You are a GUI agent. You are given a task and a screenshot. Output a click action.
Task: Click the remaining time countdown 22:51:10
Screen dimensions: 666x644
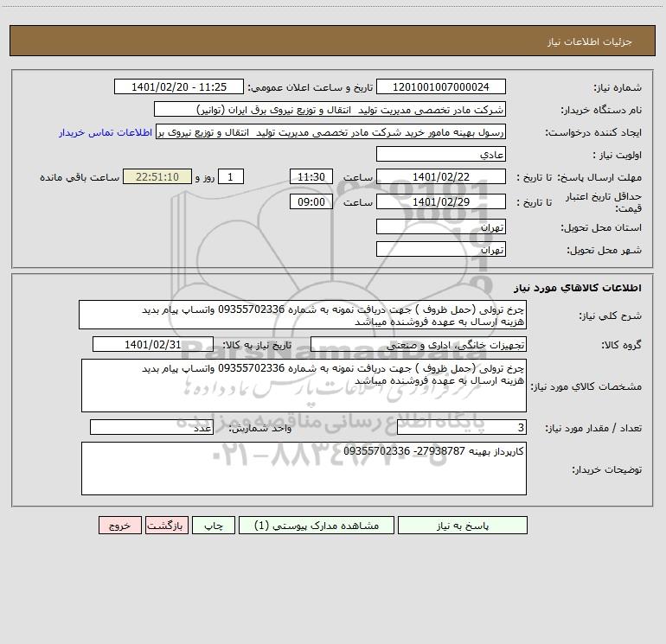[157, 176]
